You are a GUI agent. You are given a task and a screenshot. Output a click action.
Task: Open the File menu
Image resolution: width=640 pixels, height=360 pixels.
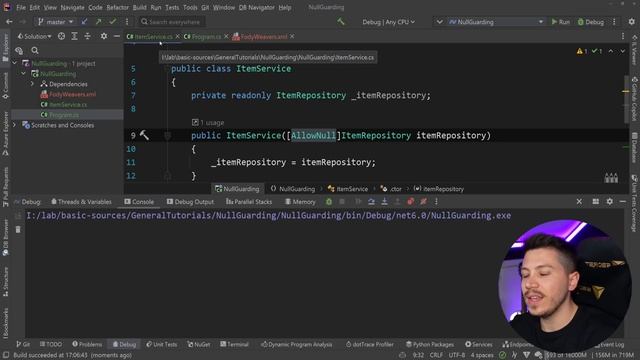pyautogui.click(x=21, y=7)
